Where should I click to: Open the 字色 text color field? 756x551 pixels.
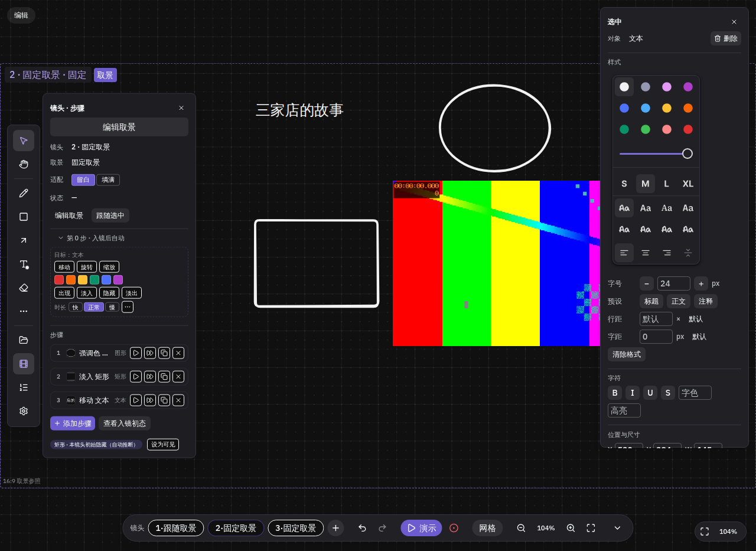point(695,393)
